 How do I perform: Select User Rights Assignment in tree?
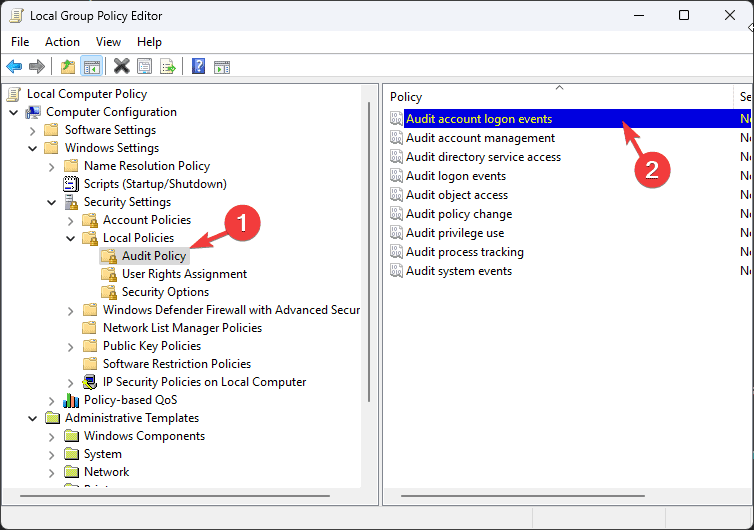[x=184, y=274]
